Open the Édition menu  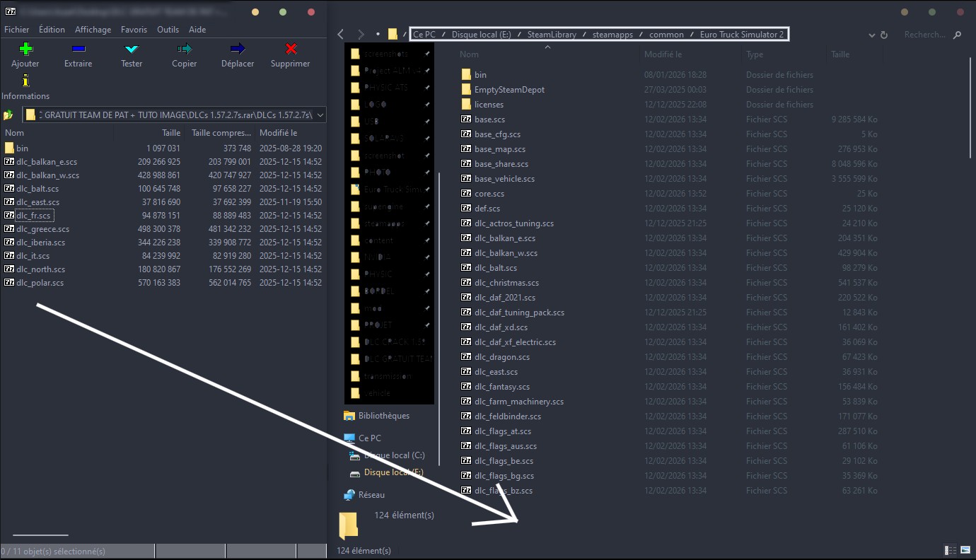click(x=52, y=30)
